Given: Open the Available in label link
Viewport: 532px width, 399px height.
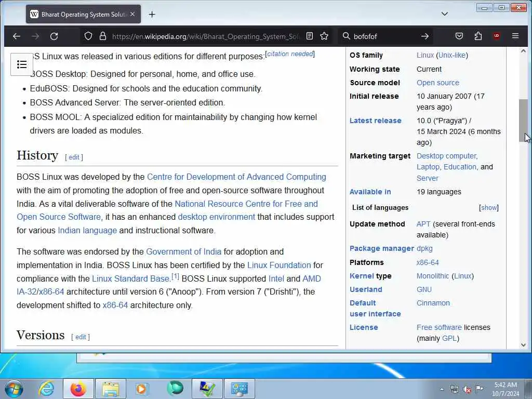Looking at the screenshot, I should 370,192.
